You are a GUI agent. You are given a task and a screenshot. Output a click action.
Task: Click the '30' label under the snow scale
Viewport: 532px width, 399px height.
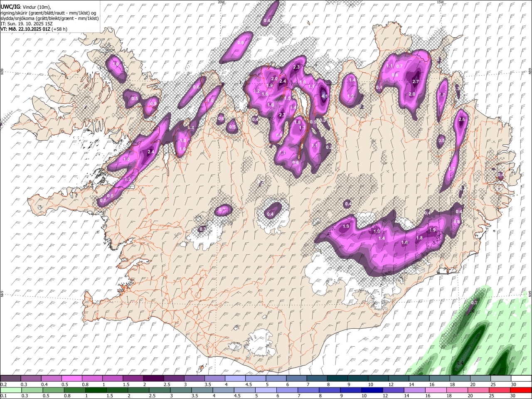[513, 384]
